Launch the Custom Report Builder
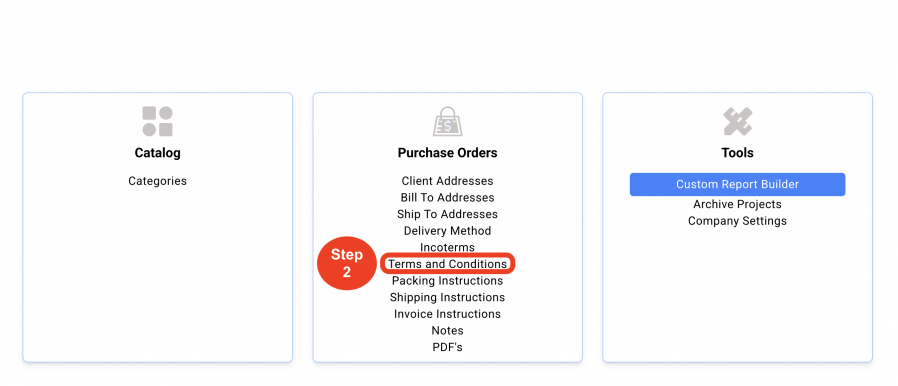This screenshot has height=386, width=898. (738, 184)
